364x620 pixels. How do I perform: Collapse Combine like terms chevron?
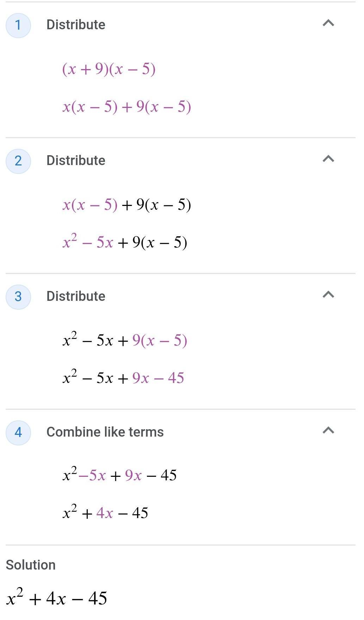(328, 431)
